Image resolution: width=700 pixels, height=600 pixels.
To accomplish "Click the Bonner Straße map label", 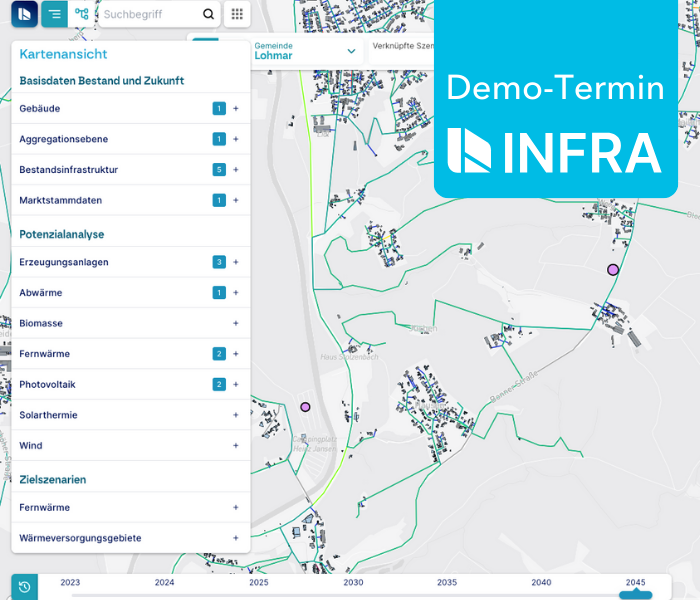I will 514,387.
